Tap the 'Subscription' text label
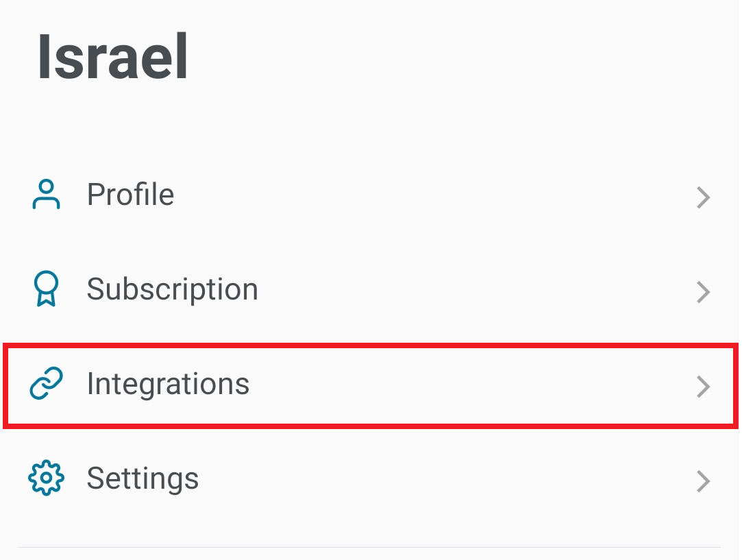This screenshot has width=742, height=560. [x=172, y=289]
